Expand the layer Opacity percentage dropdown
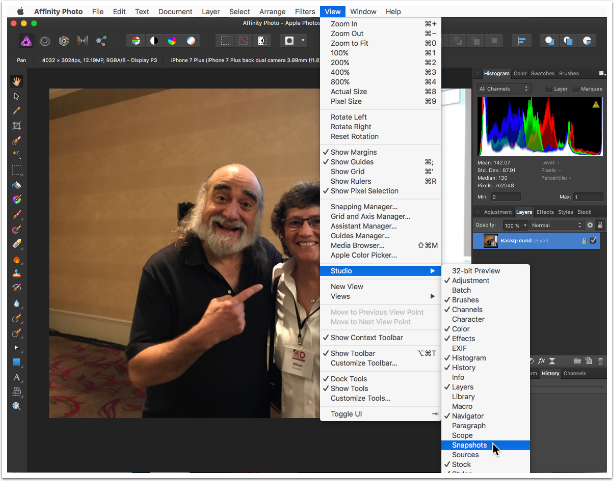614x481 pixels. coord(513,226)
